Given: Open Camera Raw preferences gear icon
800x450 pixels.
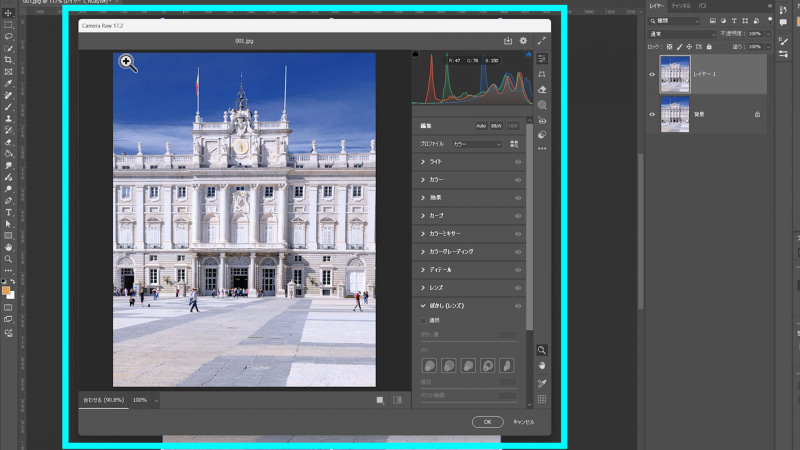Looking at the screenshot, I should pyautogui.click(x=523, y=41).
